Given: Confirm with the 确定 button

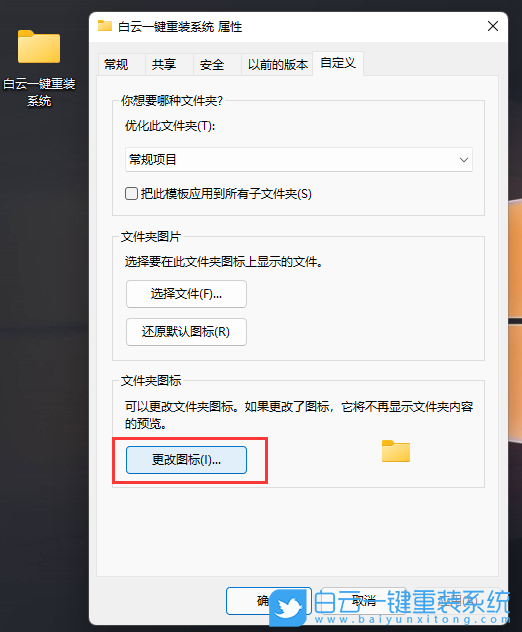Looking at the screenshot, I should (268, 601).
